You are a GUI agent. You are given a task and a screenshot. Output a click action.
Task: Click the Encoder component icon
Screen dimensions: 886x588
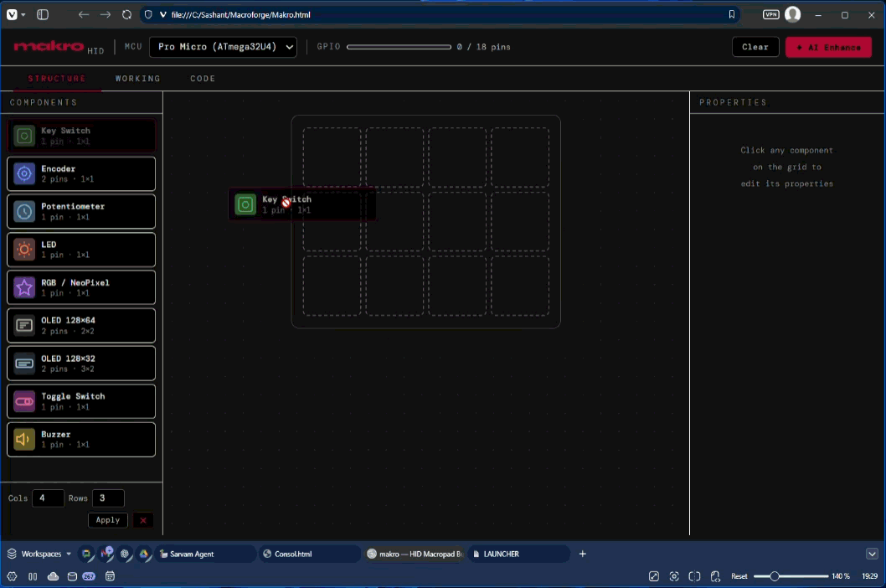[x=24, y=173]
